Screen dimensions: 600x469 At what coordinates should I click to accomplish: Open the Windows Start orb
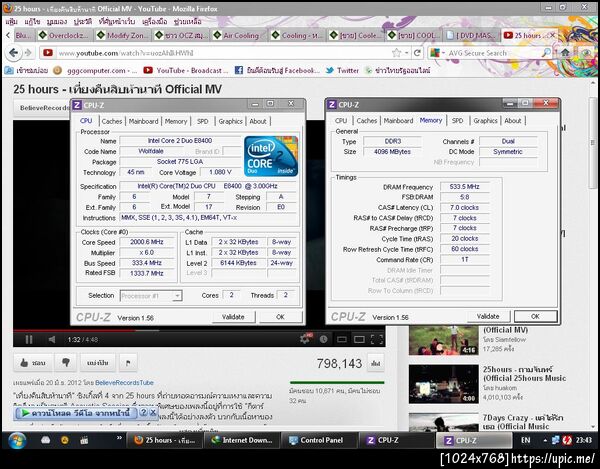[17, 440]
